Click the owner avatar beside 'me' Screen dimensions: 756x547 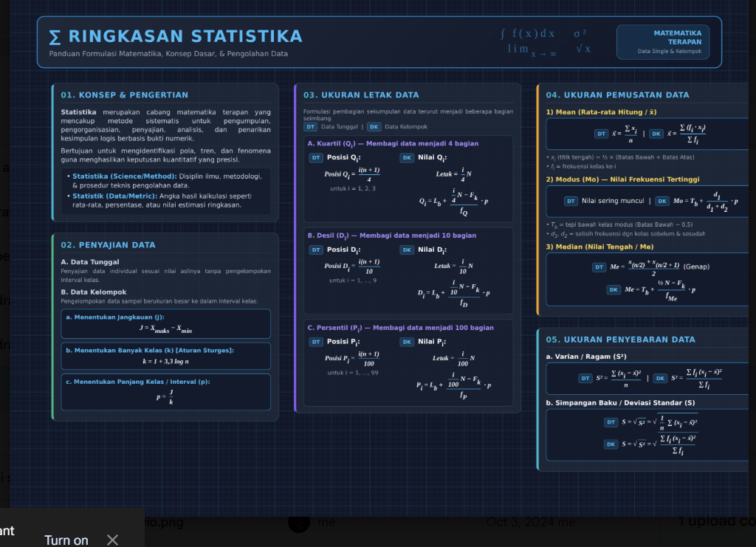click(x=299, y=523)
